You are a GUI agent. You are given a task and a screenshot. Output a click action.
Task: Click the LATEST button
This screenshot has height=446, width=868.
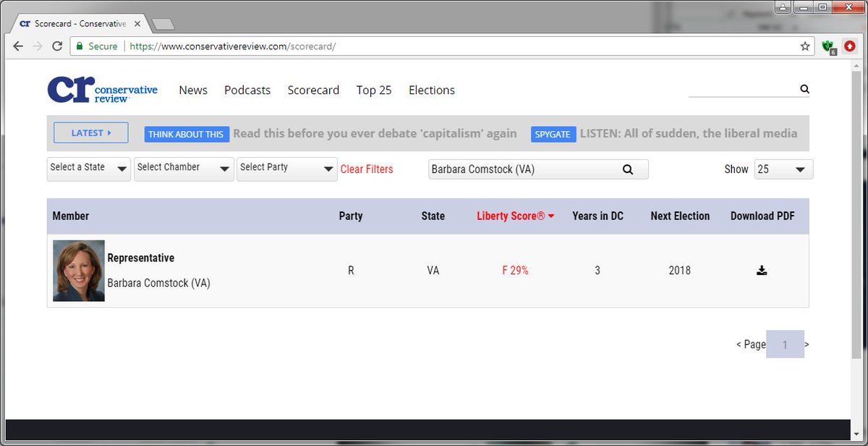pos(91,132)
